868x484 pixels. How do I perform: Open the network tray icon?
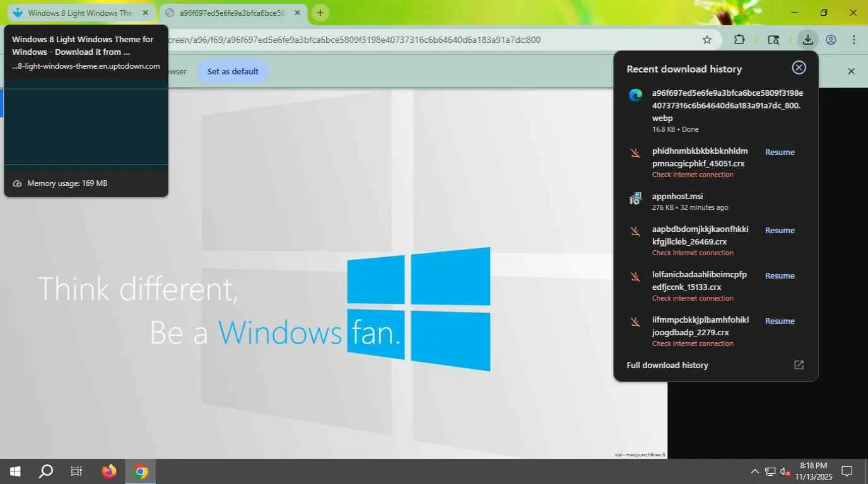(x=770, y=471)
